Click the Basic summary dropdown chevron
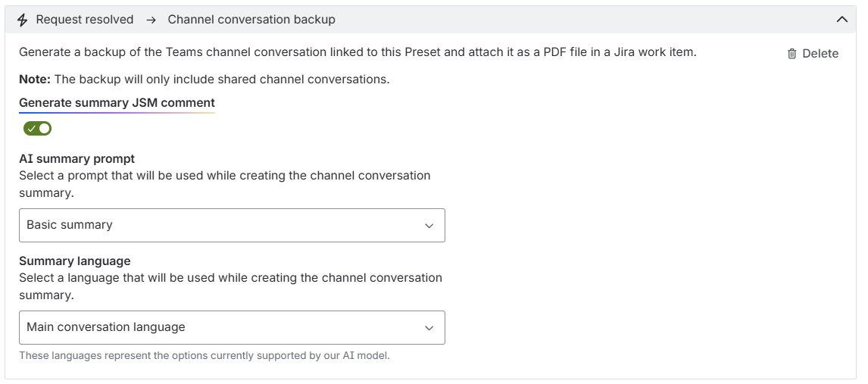Viewport: 868px width, 384px height. coord(429,226)
